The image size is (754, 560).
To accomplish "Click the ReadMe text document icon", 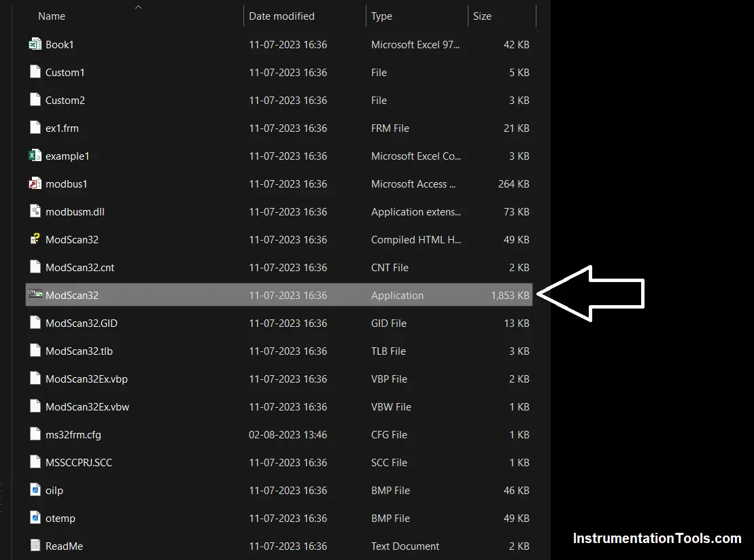I will [35, 546].
